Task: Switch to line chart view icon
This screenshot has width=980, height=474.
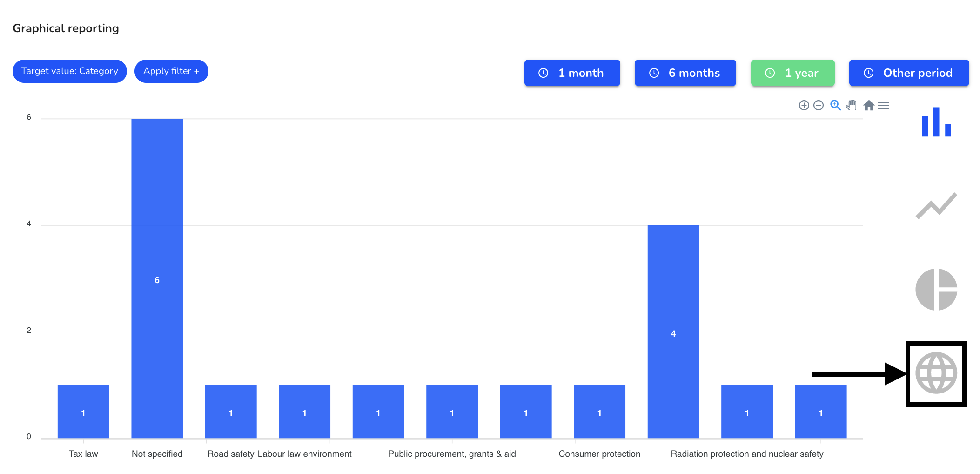Action: click(x=936, y=205)
